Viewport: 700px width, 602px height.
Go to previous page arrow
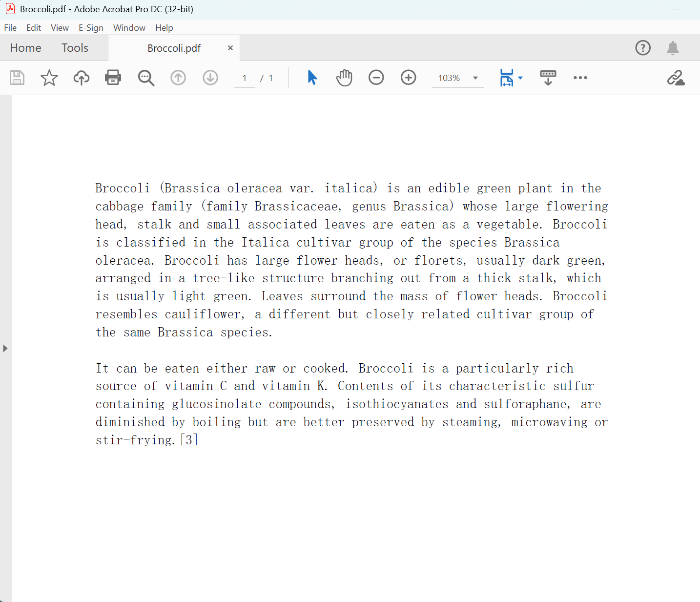(178, 78)
